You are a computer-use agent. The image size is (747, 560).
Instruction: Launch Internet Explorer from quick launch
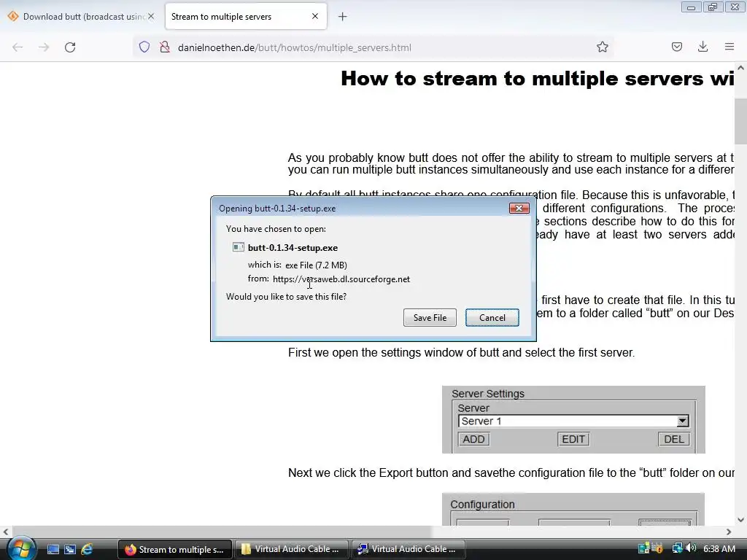click(x=87, y=549)
